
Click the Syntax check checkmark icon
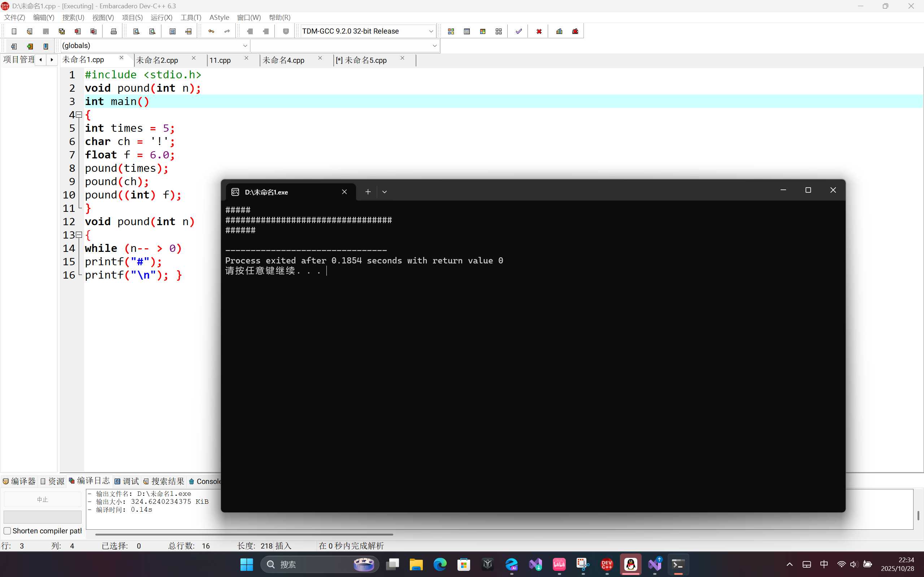[519, 31]
